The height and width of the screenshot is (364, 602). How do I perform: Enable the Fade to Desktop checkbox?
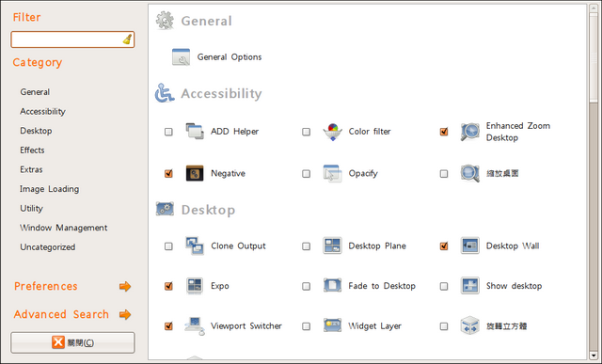tap(306, 286)
